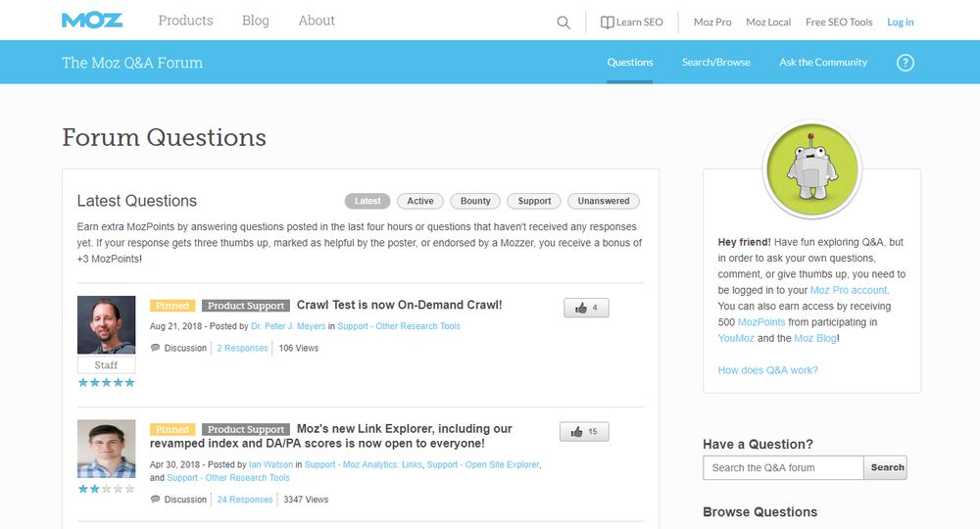Image resolution: width=980 pixels, height=529 pixels.
Task: Expand the Products menu
Action: 185,21
